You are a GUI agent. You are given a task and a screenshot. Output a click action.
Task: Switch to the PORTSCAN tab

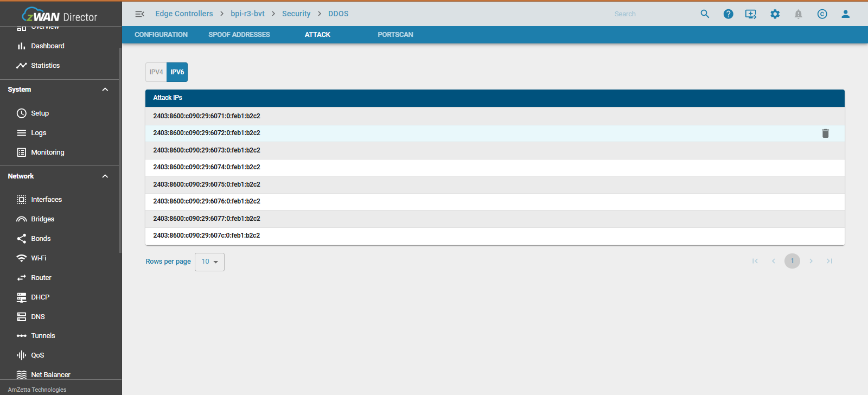pos(395,35)
